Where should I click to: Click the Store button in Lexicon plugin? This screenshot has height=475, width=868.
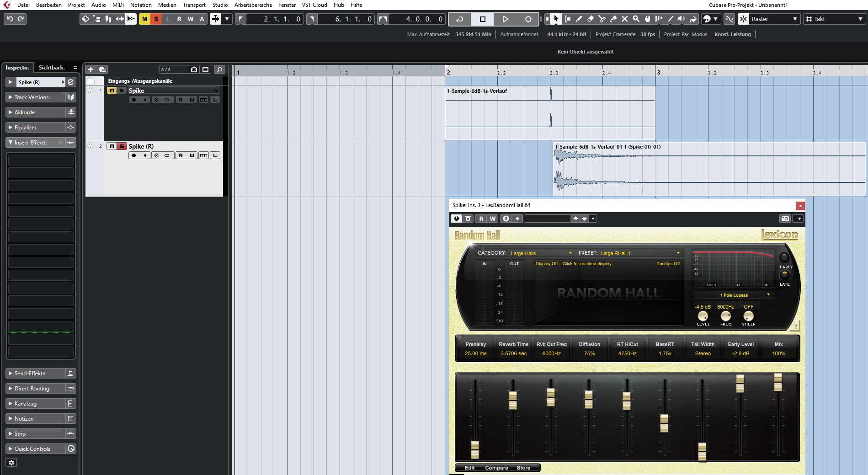523,468
